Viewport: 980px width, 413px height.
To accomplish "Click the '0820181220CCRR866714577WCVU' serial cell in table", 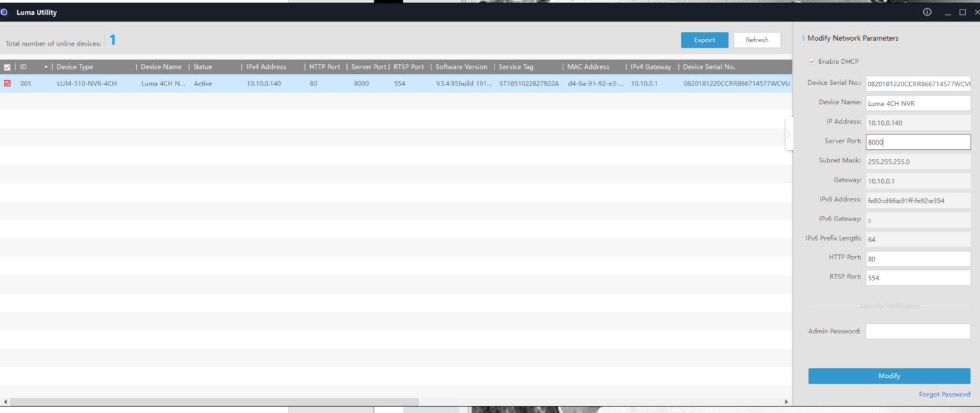I will tap(736, 83).
